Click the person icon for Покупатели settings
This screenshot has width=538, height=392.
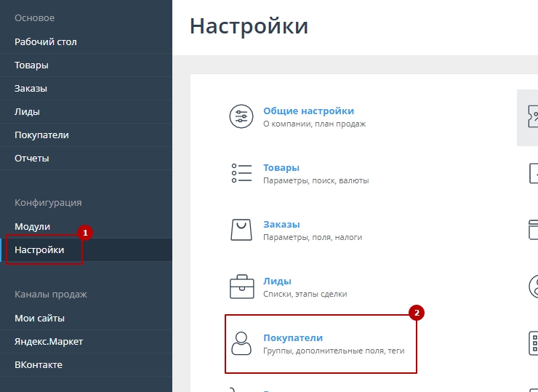(241, 343)
